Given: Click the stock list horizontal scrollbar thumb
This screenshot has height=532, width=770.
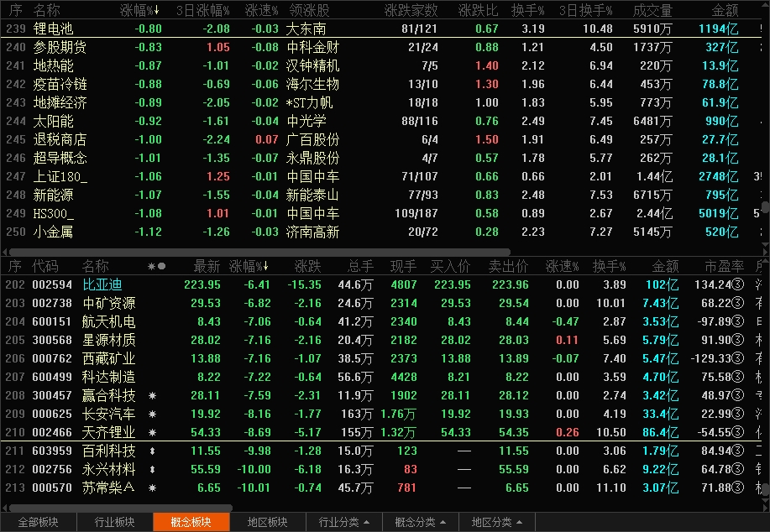Looking at the screenshot, I should click(121, 508).
